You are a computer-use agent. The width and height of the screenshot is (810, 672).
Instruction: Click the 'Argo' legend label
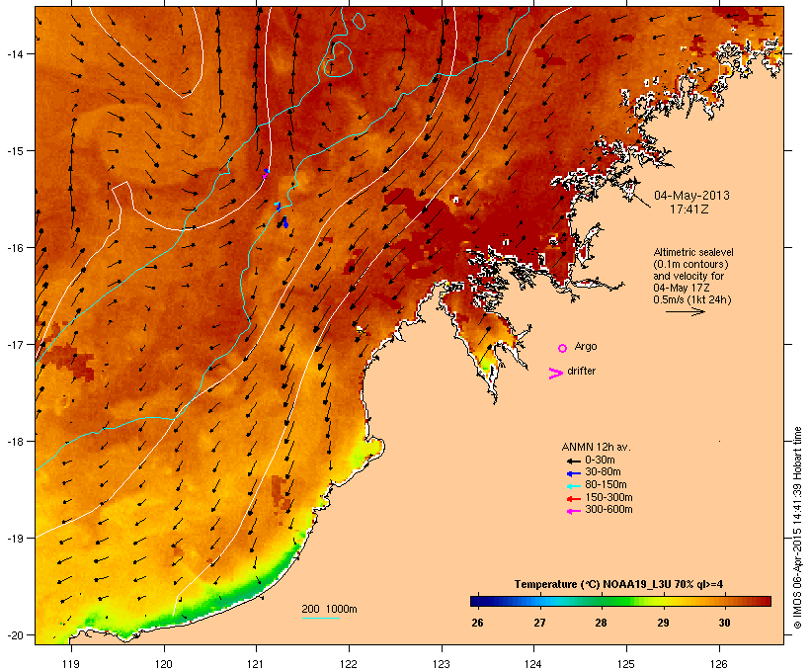click(x=586, y=346)
